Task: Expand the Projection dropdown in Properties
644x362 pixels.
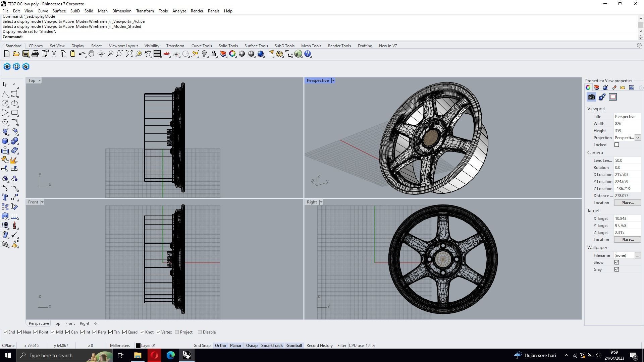Action: (638, 138)
